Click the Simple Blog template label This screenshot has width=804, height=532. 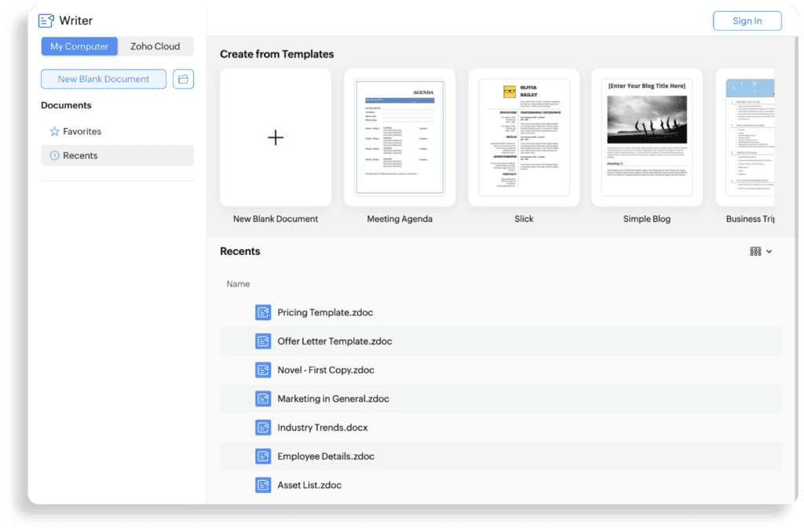pos(647,219)
